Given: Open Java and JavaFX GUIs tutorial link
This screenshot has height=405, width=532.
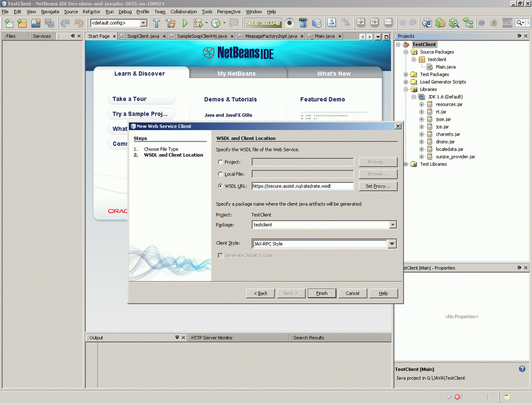Looking at the screenshot, I should [x=228, y=115].
